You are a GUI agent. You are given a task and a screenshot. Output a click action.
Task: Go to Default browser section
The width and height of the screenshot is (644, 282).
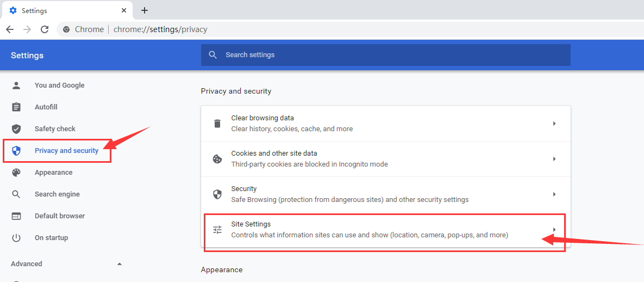[x=60, y=216]
